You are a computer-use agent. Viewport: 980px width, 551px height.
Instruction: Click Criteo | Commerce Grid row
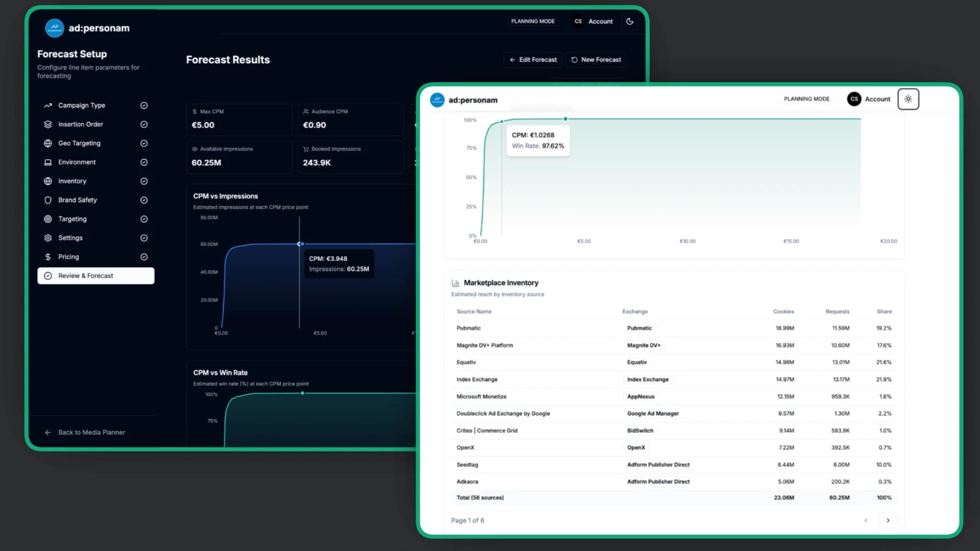pyautogui.click(x=674, y=431)
